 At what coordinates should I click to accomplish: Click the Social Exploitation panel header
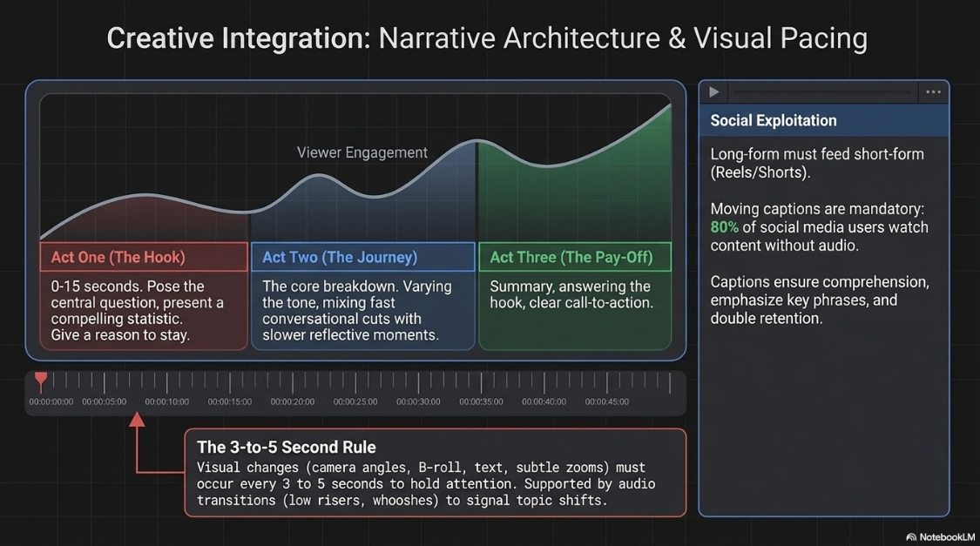pos(824,120)
